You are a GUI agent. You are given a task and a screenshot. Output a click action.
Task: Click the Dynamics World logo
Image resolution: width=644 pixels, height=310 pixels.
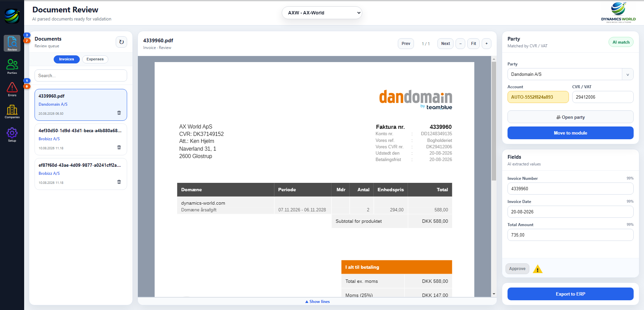(618, 12)
